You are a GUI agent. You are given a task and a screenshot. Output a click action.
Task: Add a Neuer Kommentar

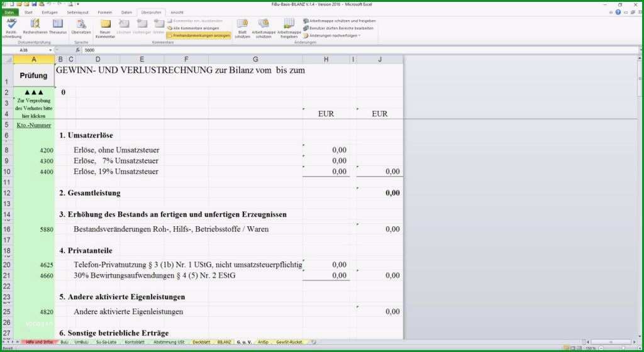pyautogui.click(x=105, y=29)
